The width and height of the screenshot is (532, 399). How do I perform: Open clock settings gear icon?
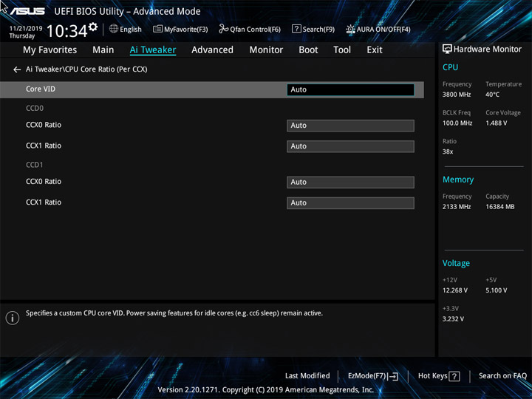tap(93, 27)
